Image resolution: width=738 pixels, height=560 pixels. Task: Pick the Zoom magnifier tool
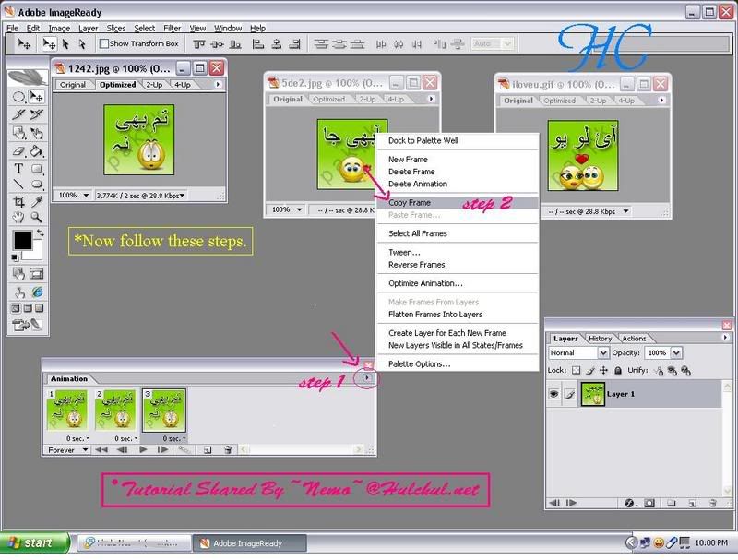coord(37,217)
